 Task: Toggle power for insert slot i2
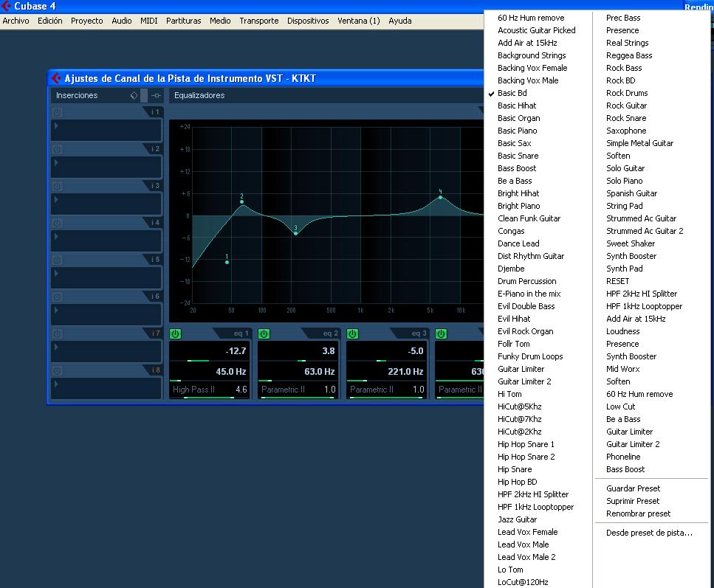tap(57, 149)
